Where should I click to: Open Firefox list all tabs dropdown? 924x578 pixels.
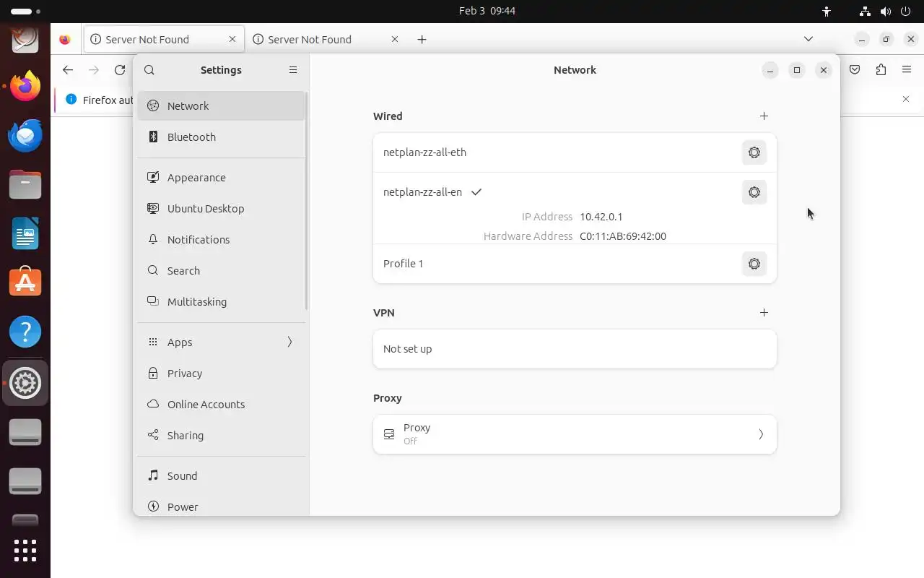click(808, 39)
